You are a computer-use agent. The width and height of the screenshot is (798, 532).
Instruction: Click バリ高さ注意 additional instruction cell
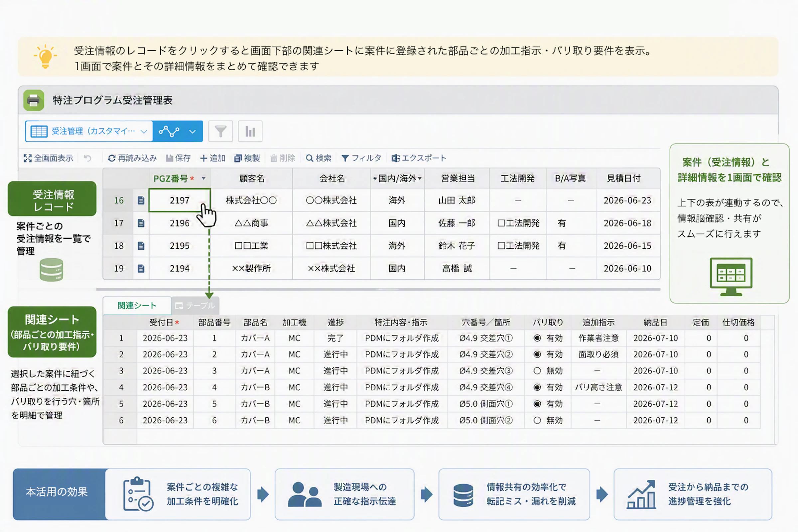[599, 387]
